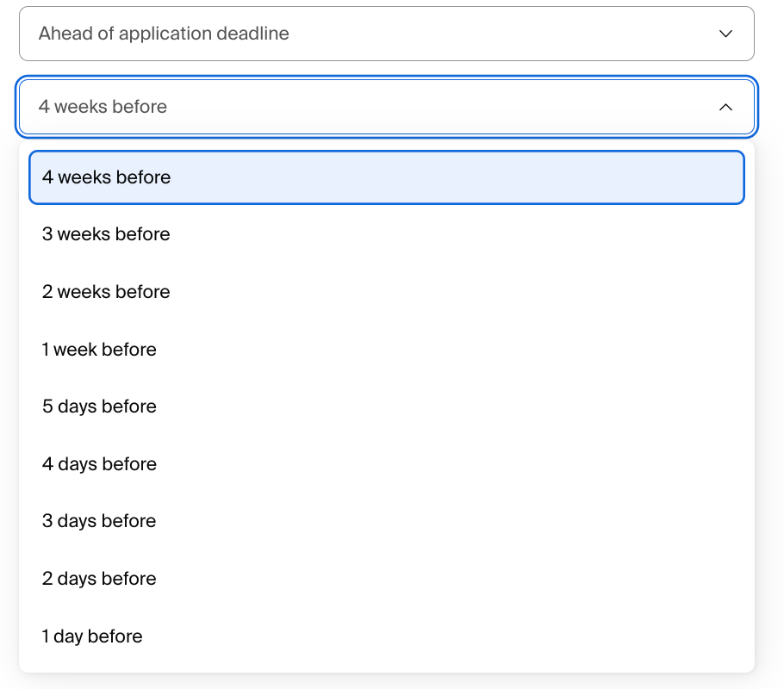Choose '2 days before' in the list
This screenshot has width=784, height=689.
tap(387, 578)
